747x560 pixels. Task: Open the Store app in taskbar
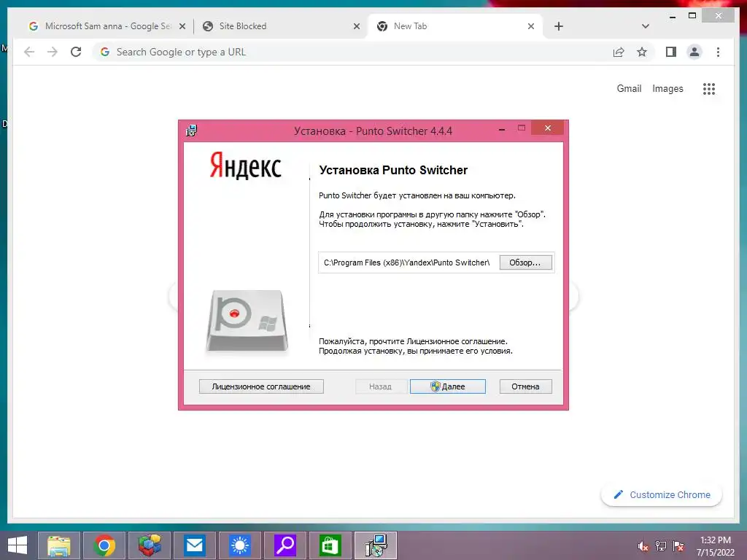point(330,545)
